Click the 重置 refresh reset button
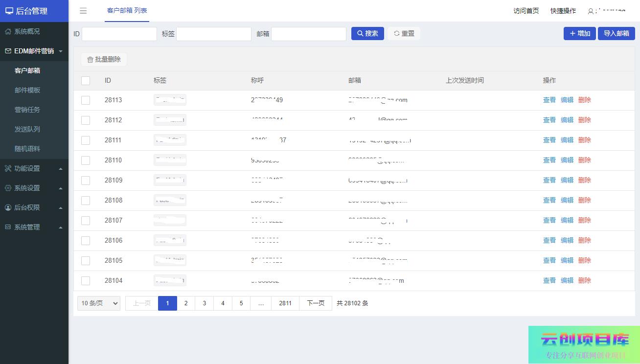640x364 pixels. coord(404,33)
